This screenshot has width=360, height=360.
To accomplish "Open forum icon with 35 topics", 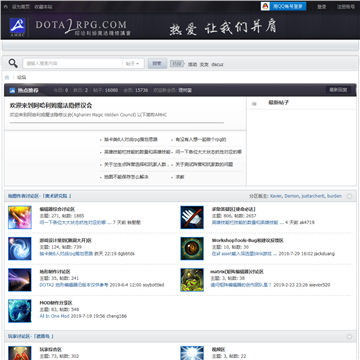I will 20,280.
